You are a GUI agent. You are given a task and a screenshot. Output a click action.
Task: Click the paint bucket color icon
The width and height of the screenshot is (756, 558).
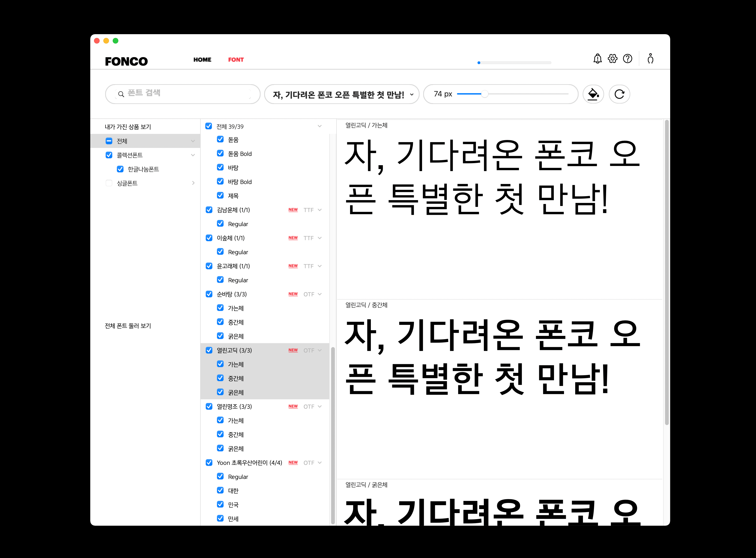tap(593, 94)
